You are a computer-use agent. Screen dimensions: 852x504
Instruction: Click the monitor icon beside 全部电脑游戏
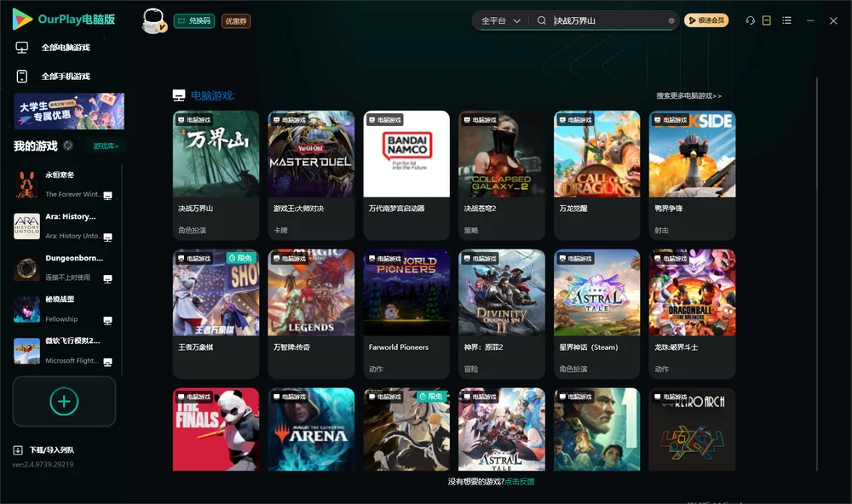click(22, 48)
